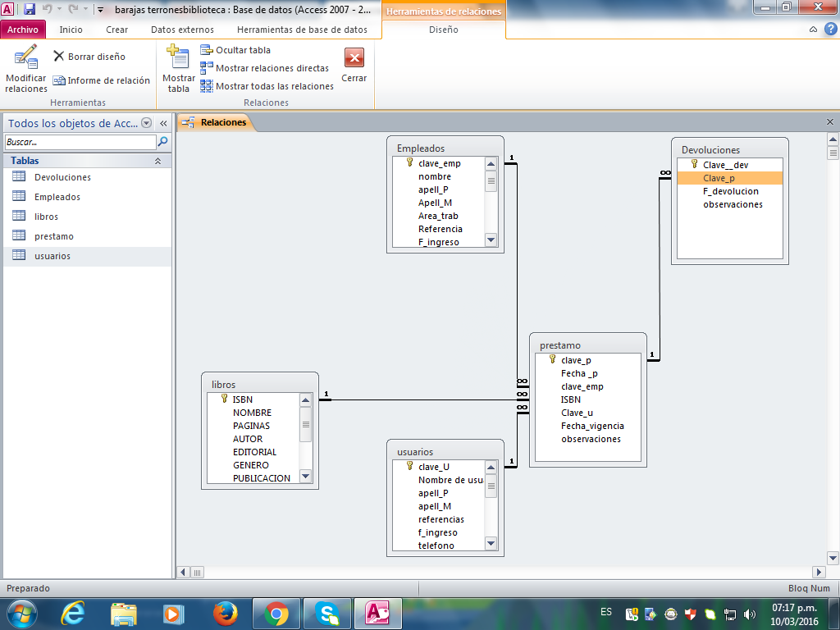840x630 pixels.
Task: Open the Quick Access Toolbar customize dropdown
Action: pyautogui.click(x=100, y=10)
